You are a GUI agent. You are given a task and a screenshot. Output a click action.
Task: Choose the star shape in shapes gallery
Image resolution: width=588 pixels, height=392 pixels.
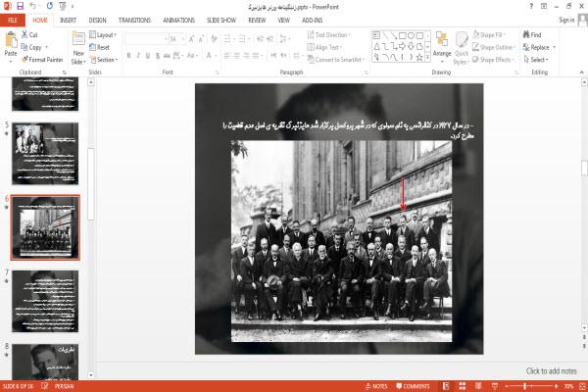(x=419, y=58)
